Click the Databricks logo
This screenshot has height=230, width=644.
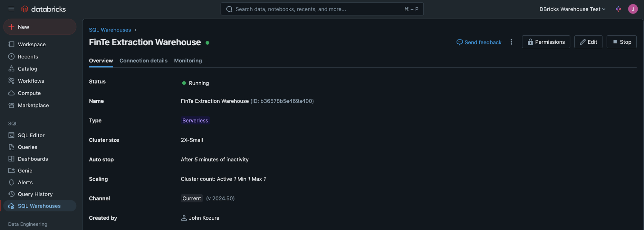click(x=43, y=9)
